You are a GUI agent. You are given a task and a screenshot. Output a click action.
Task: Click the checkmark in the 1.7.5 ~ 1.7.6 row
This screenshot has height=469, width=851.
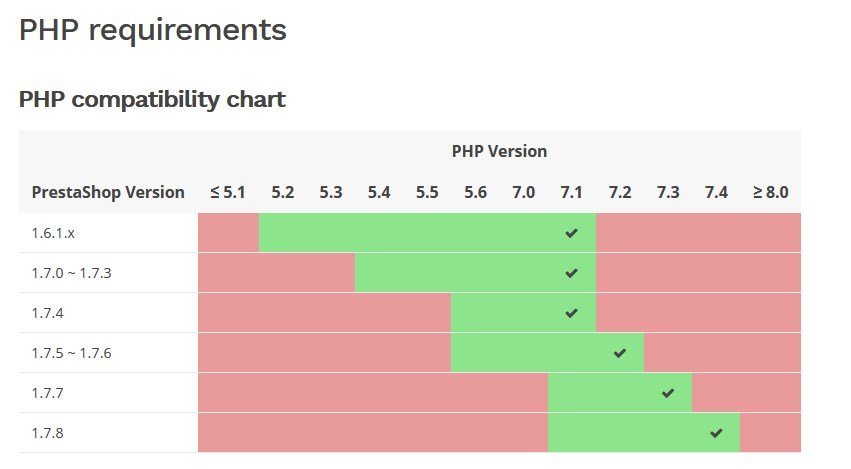(620, 353)
